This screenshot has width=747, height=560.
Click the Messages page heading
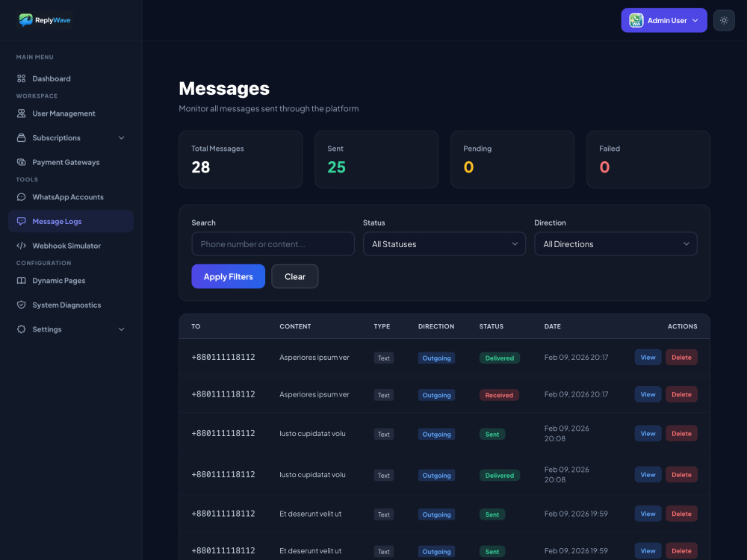(x=224, y=89)
